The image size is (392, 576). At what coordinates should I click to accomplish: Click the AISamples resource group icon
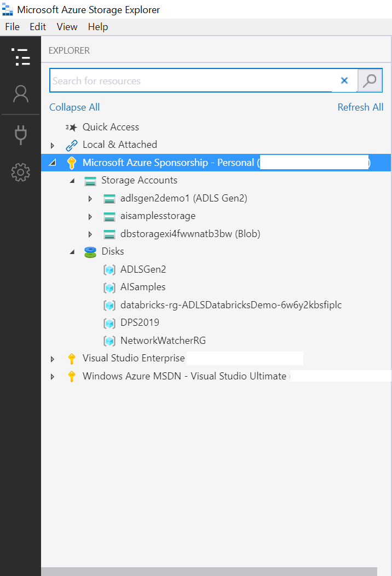click(109, 287)
